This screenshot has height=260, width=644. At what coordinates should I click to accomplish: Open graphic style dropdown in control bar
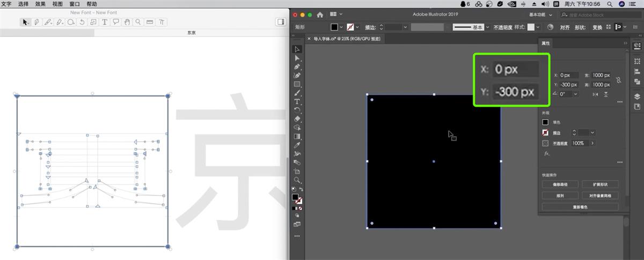tap(539, 27)
